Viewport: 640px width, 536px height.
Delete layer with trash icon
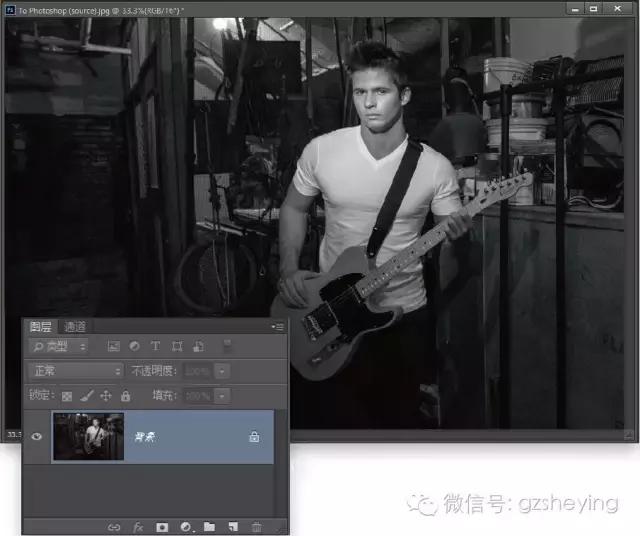coord(256,527)
